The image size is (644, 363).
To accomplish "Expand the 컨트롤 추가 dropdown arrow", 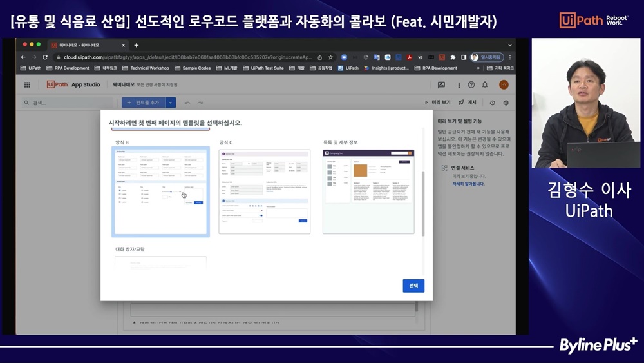I will tap(171, 103).
